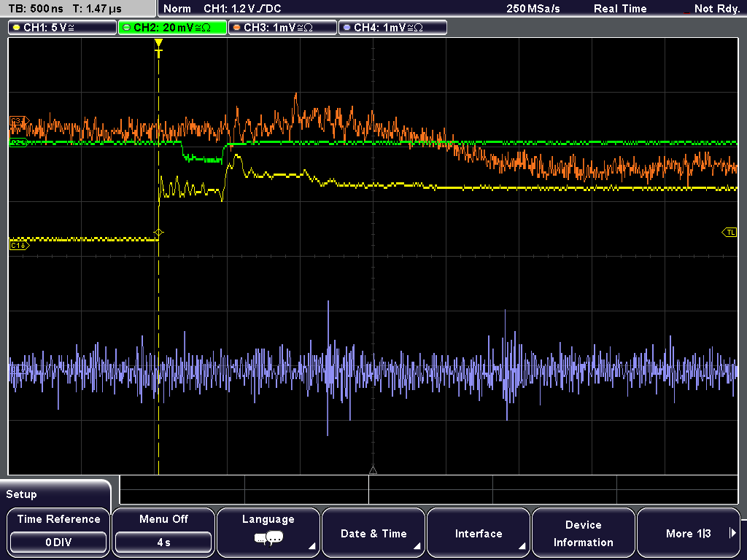This screenshot has width=747, height=560.
Task: Select the CH2 20 mV channel tab
Action: pos(172,28)
